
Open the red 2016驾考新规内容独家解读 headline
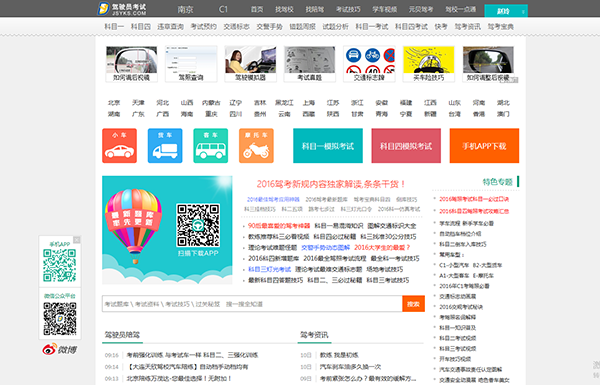(x=331, y=184)
